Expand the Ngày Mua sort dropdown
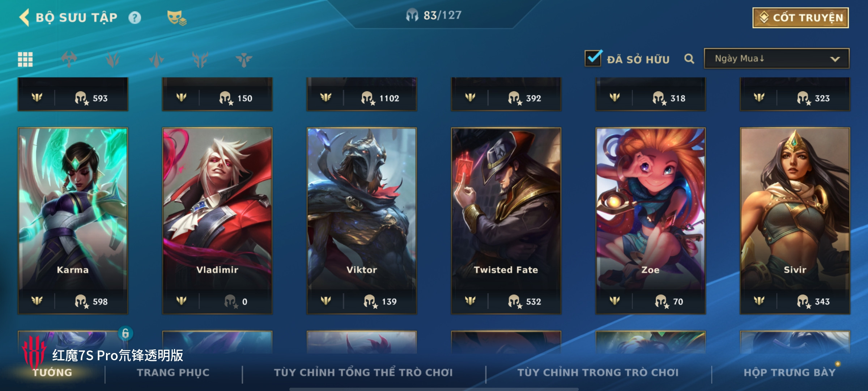The width and height of the screenshot is (868, 391). tap(776, 59)
